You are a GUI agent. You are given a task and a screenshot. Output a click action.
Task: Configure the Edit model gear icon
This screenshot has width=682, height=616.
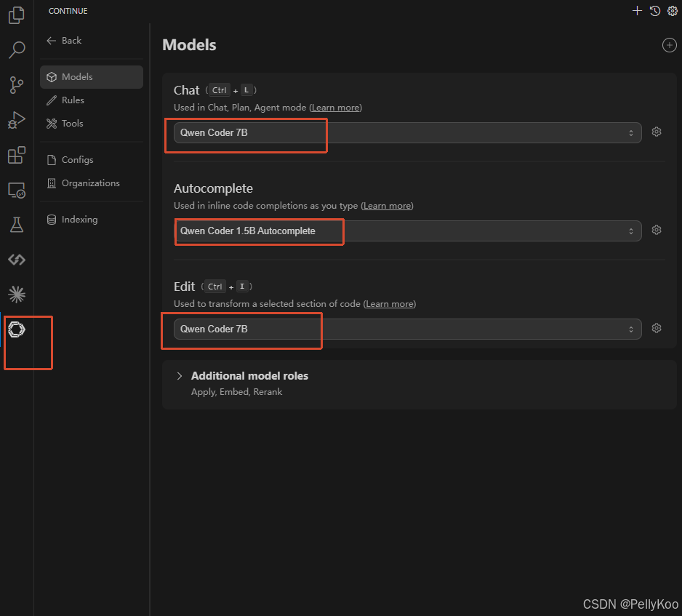pos(657,329)
